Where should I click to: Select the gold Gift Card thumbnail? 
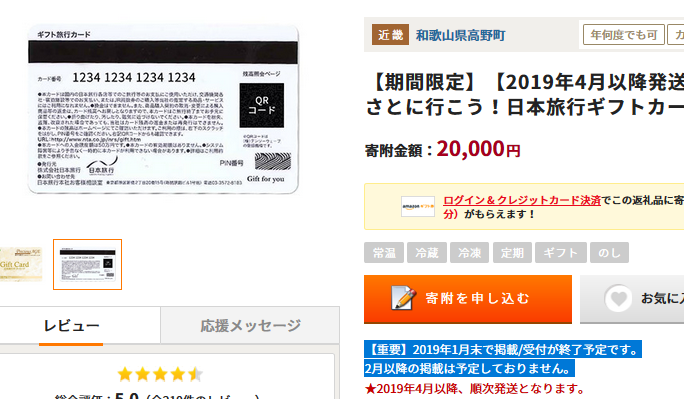(x=21, y=264)
